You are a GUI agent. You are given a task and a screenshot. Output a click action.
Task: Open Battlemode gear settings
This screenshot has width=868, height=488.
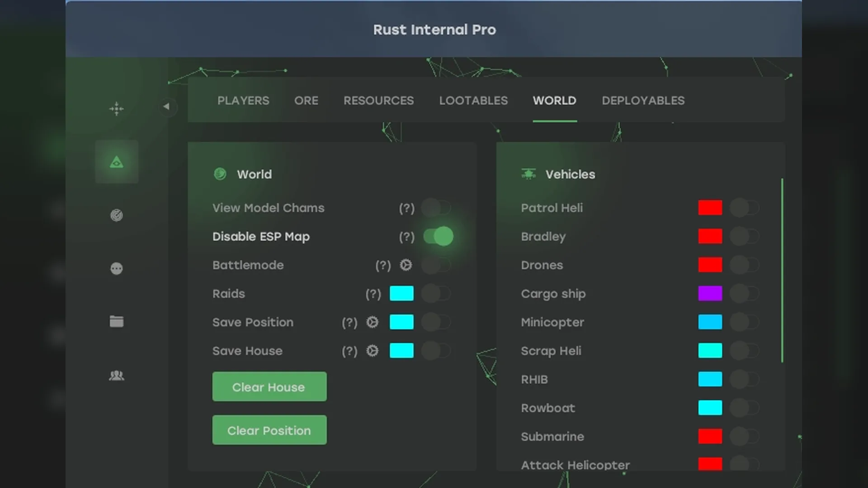406,265
